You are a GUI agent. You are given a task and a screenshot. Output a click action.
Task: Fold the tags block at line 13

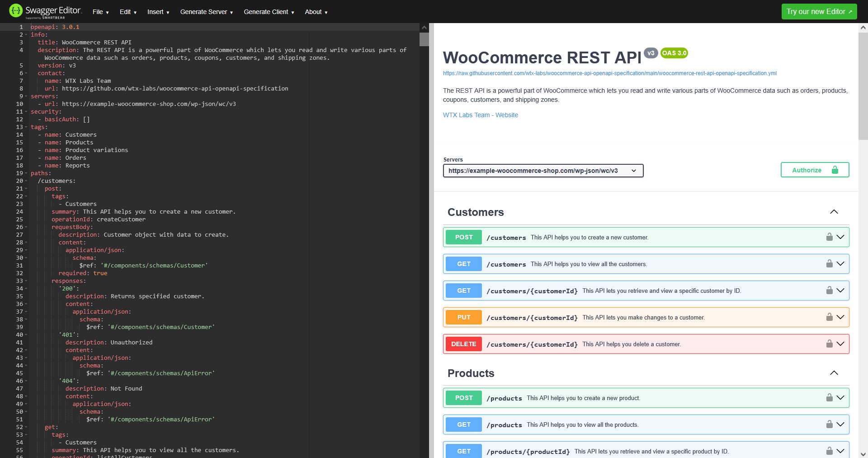[26, 127]
